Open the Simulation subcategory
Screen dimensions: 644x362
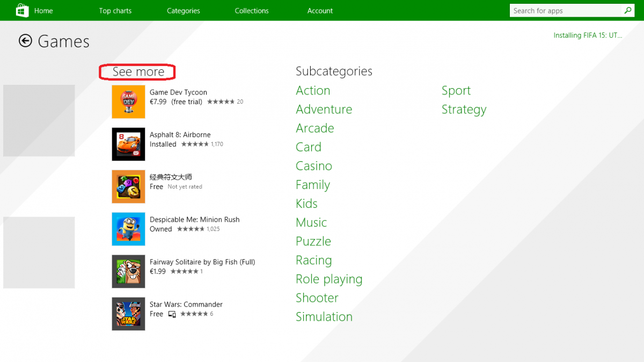point(324,316)
